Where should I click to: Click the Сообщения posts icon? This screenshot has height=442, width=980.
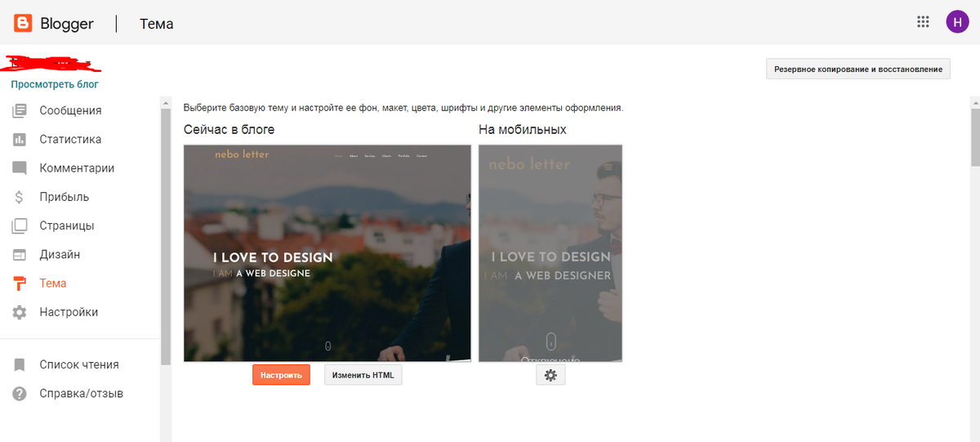pos(20,111)
